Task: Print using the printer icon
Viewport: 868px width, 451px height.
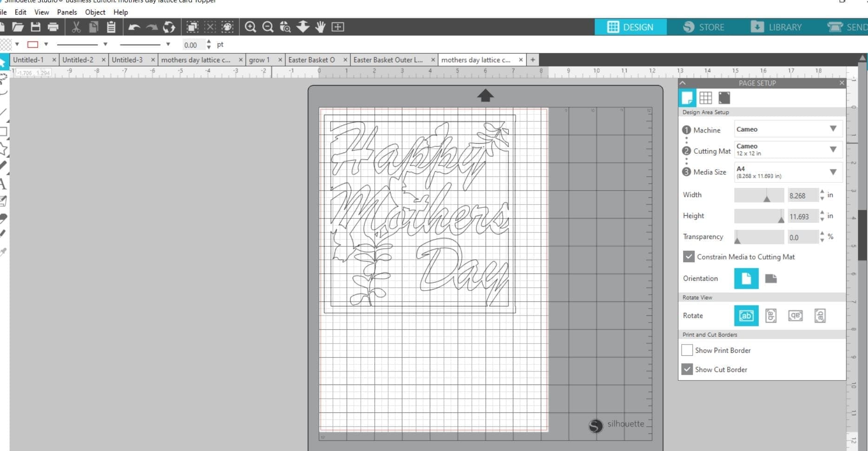Action: pos(53,27)
